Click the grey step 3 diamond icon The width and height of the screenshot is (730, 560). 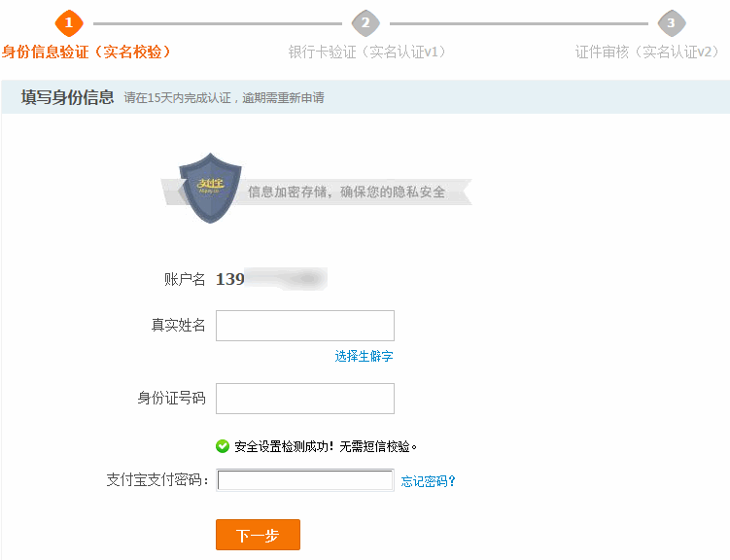click(x=671, y=22)
